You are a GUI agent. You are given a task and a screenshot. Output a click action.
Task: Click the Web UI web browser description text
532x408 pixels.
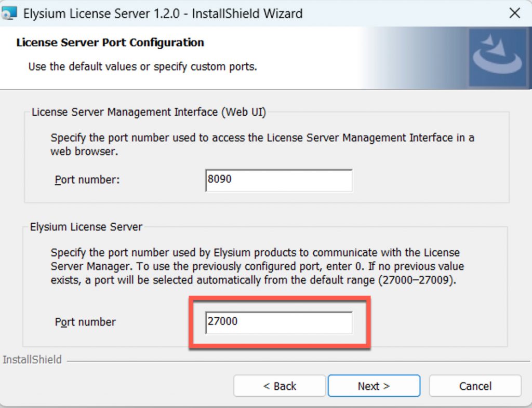pyautogui.click(x=262, y=144)
